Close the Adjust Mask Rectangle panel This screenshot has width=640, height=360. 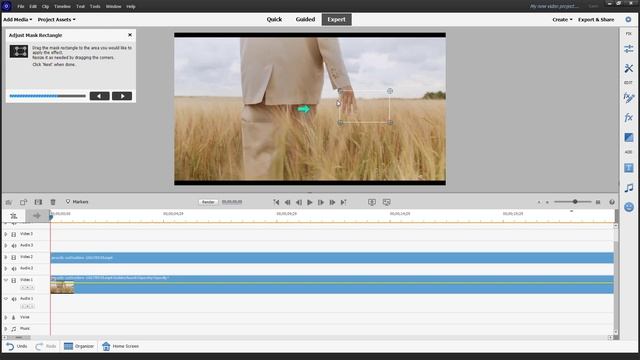point(130,35)
